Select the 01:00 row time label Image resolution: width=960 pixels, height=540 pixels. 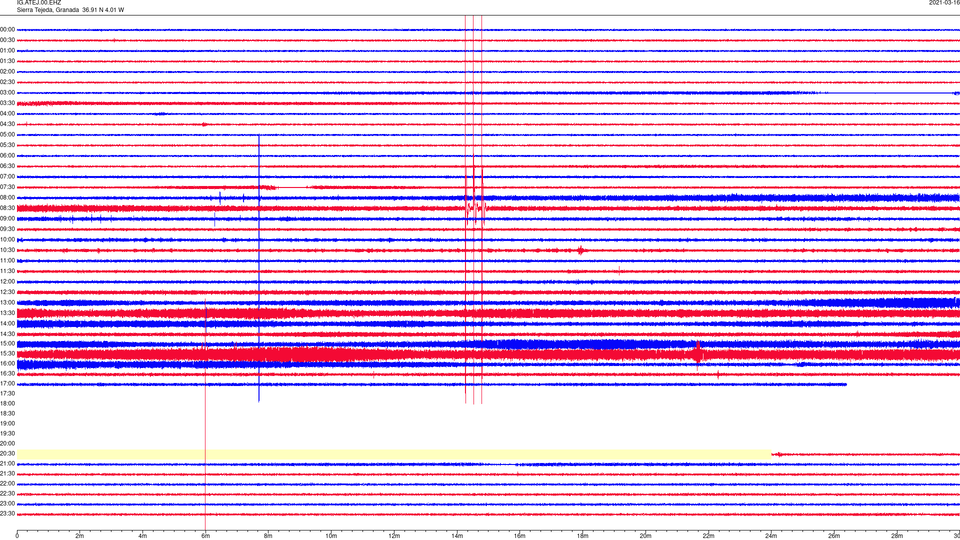click(7, 50)
